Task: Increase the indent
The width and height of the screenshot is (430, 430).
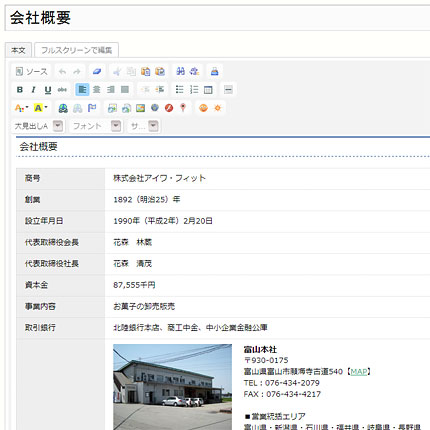Action: (160, 89)
